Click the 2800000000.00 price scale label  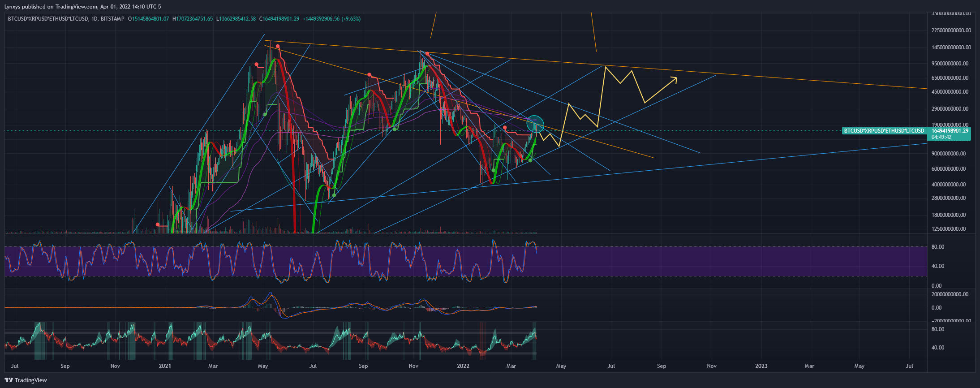[x=949, y=198]
